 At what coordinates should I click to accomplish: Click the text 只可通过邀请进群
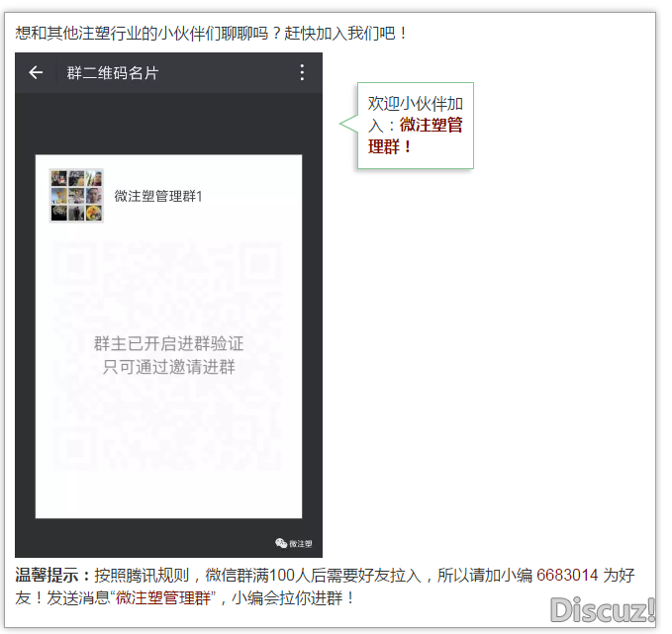168,367
